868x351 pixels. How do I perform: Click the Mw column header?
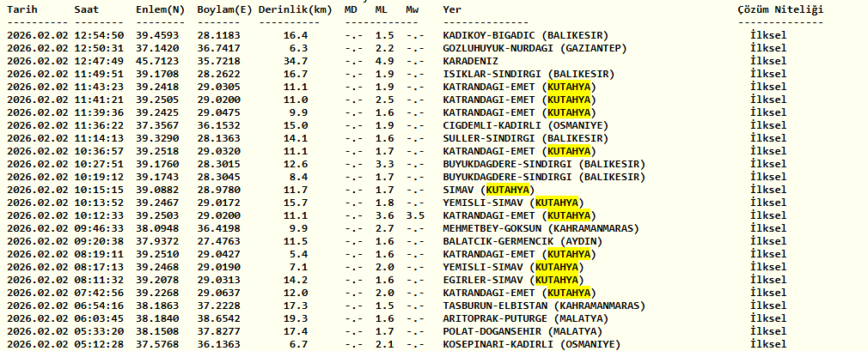click(x=413, y=9)
